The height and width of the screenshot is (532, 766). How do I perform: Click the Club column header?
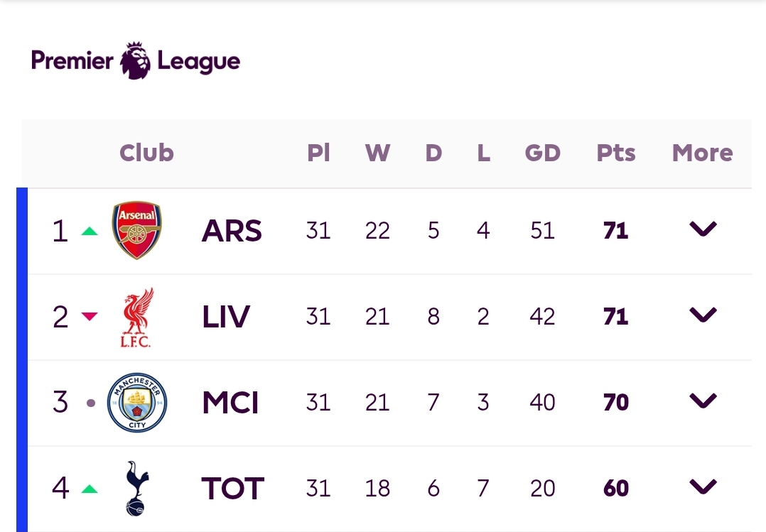[x=146, y=153]
